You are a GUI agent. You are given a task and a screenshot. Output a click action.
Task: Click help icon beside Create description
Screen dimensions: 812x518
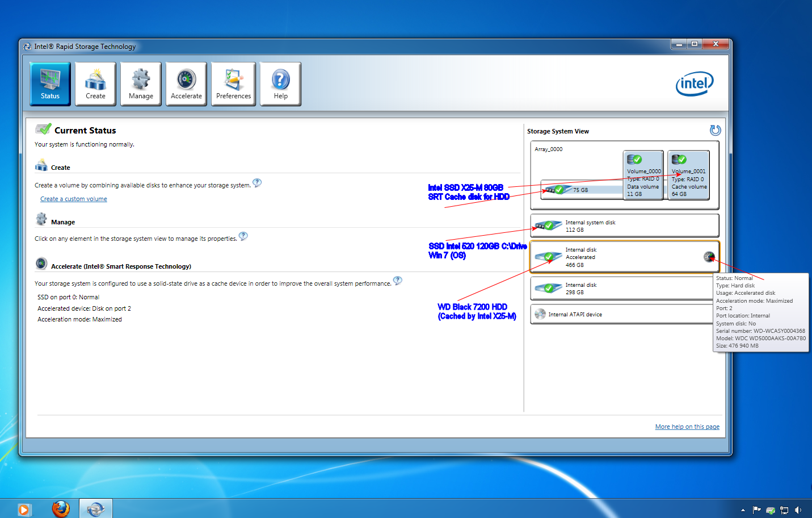coord(257,183)
